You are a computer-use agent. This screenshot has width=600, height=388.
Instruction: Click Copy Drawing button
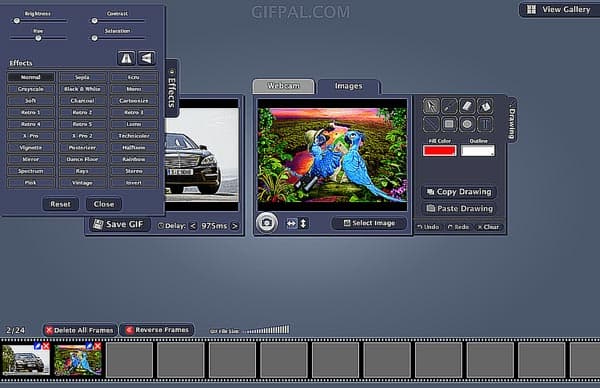tap(459, 192)
